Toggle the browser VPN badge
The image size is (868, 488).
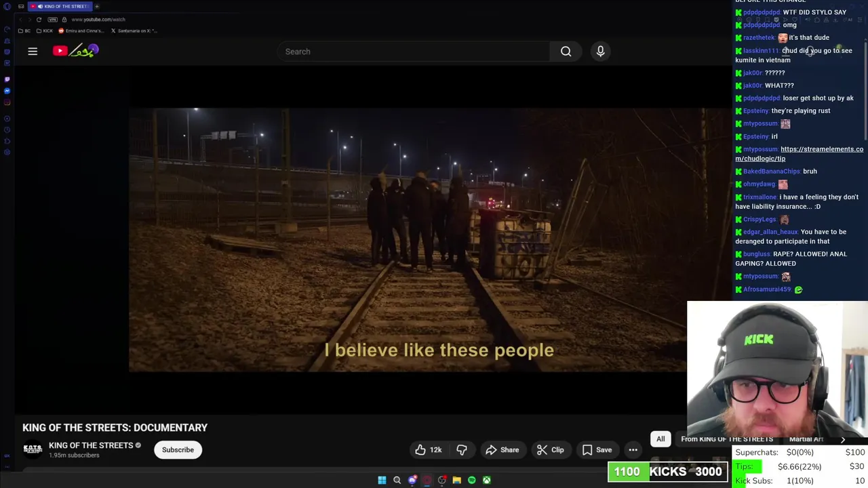point(52,20)
